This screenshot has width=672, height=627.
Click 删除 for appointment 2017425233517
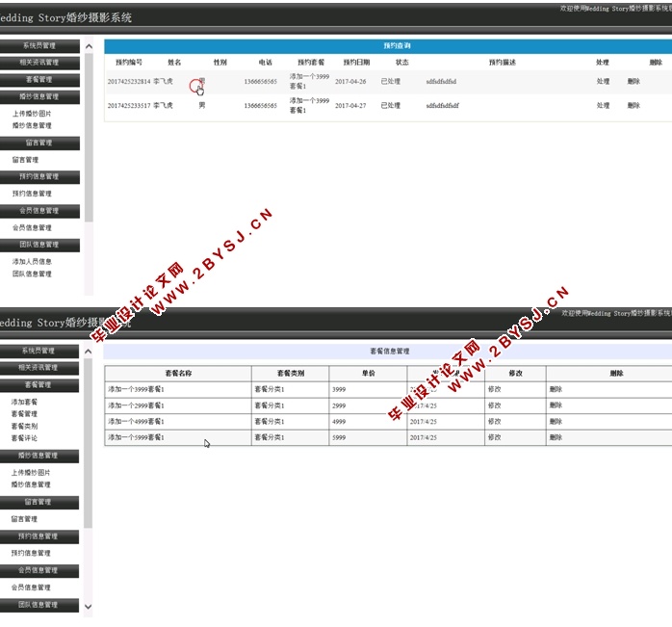click(633, 106)
